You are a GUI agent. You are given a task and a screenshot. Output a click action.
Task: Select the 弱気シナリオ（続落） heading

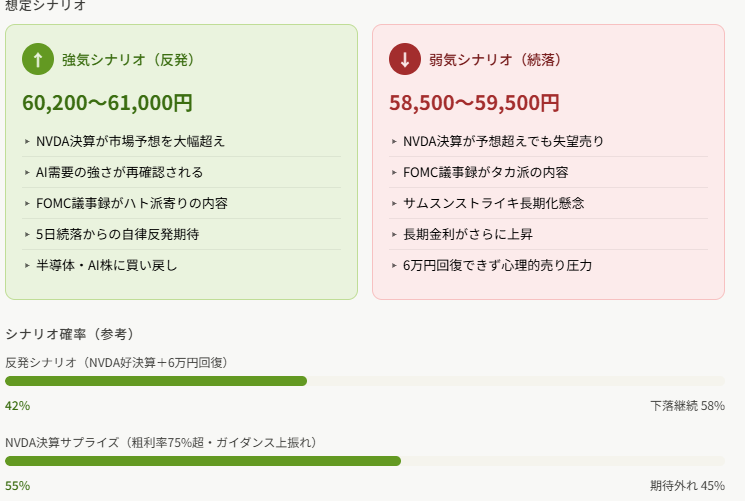click(x=495, y=60)
